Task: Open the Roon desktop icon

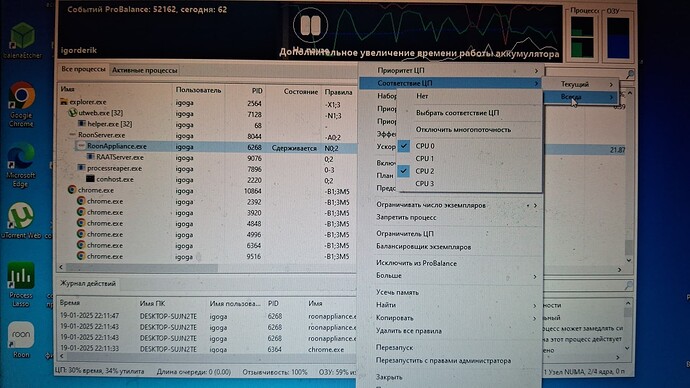Action: point(21,340)
